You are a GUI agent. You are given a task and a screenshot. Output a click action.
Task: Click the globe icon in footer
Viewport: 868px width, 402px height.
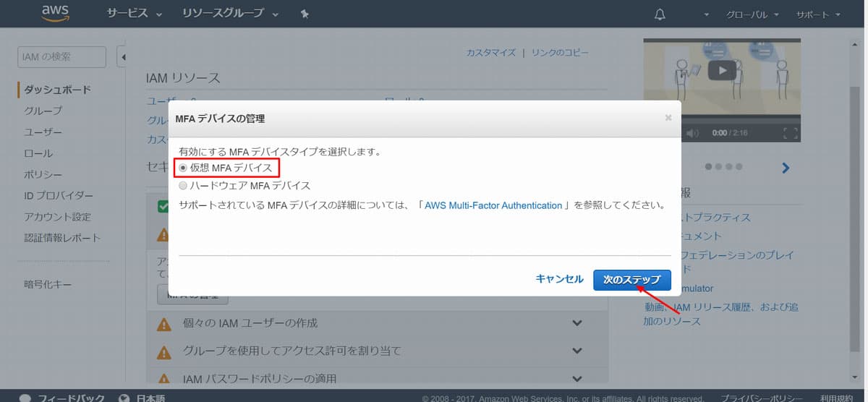click(124, 398)
